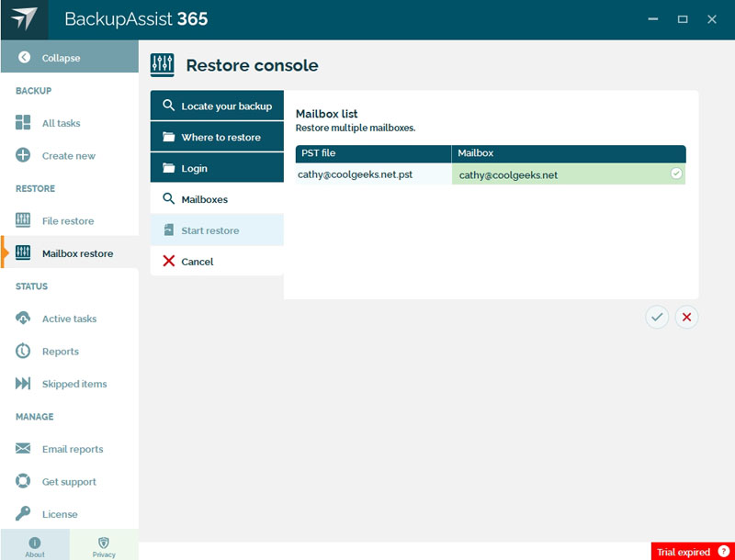
Task: Go to the Where to restore step
Action: pos(217,137)
